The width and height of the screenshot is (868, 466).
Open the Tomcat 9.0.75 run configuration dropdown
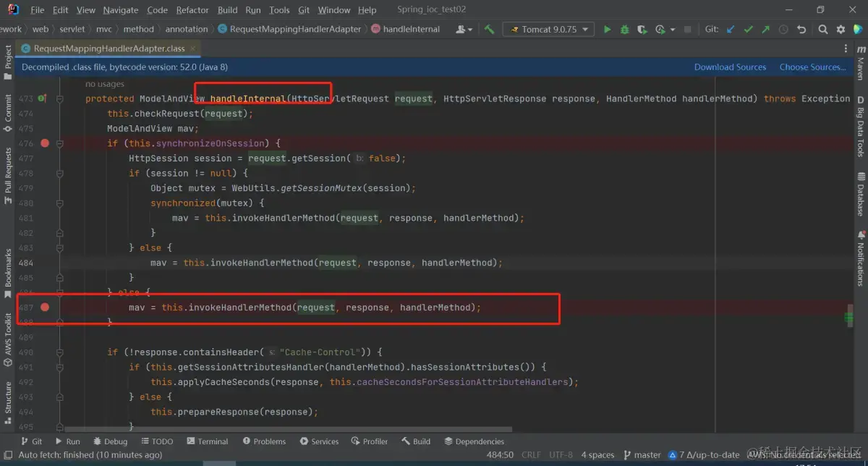coord(550,30)
